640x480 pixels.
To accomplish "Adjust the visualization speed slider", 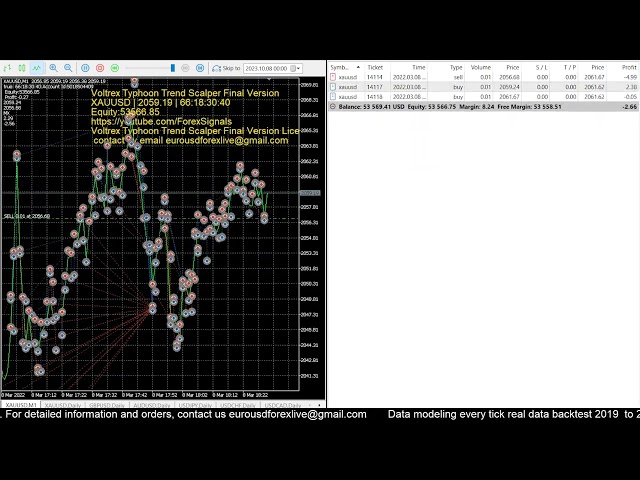I will (x=172, y=68).
